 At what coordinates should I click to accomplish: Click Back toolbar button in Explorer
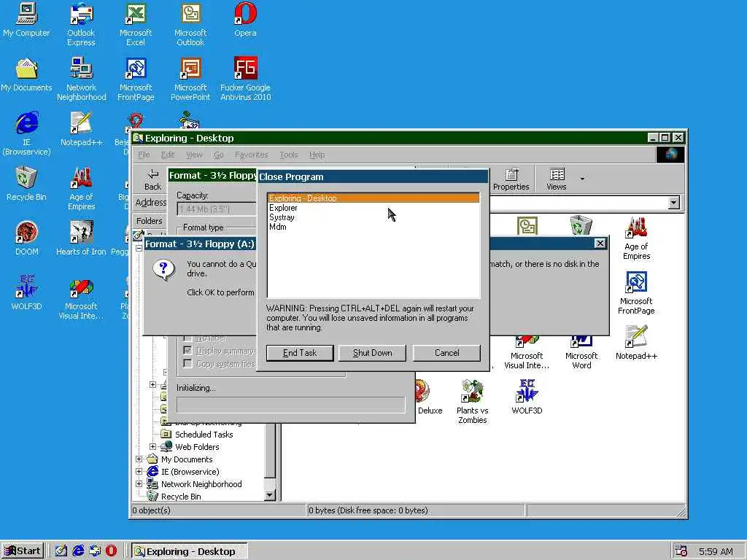click(x=153, y=179)
